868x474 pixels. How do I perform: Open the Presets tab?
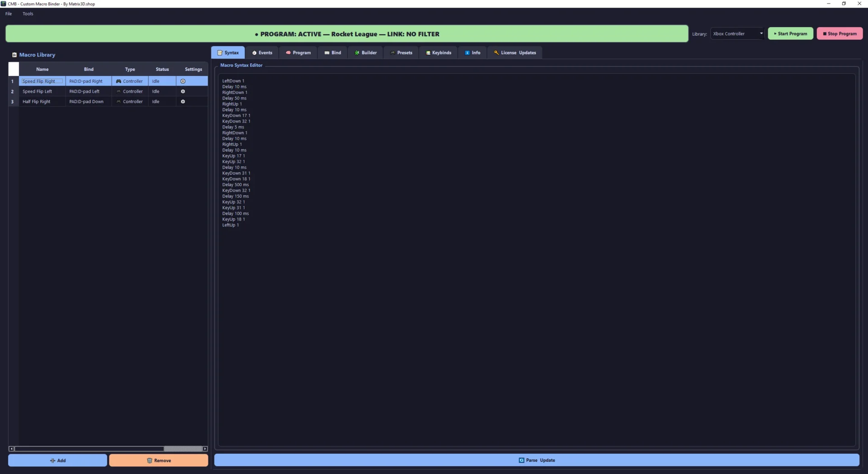click(401, 52)
